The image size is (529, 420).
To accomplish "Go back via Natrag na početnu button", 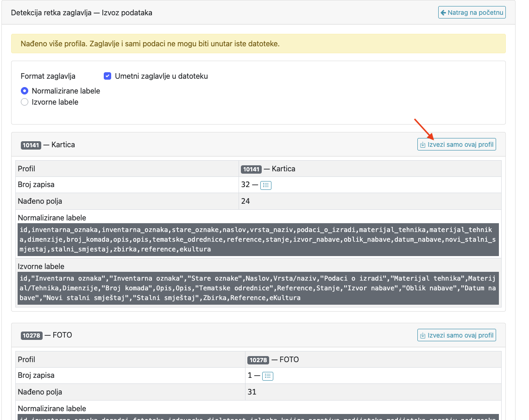I will click(472, 13).
